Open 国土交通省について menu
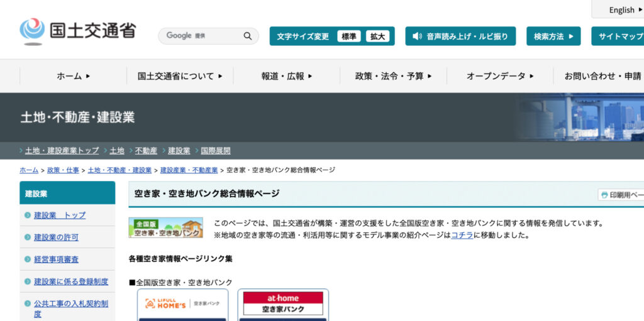This screenshot has height=321, width=644. click(180, 76)
